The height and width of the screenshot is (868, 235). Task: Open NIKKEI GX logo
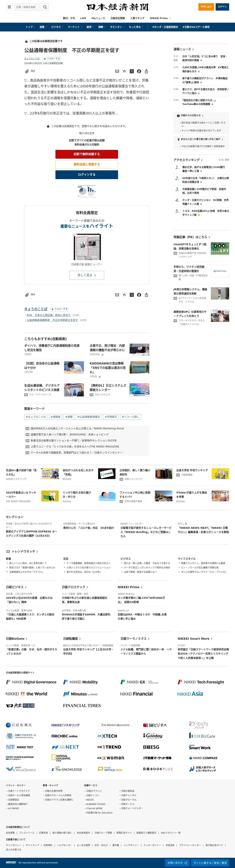tap(140, 682)
